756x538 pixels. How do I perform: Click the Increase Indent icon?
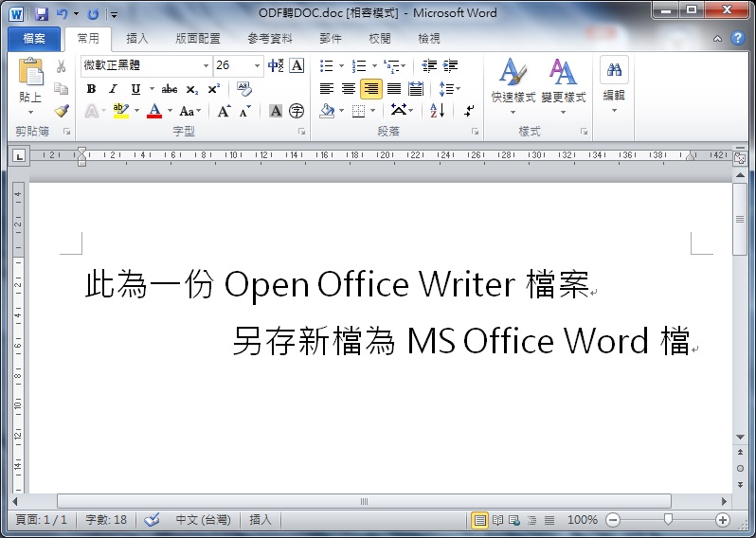tap(451, 66)
